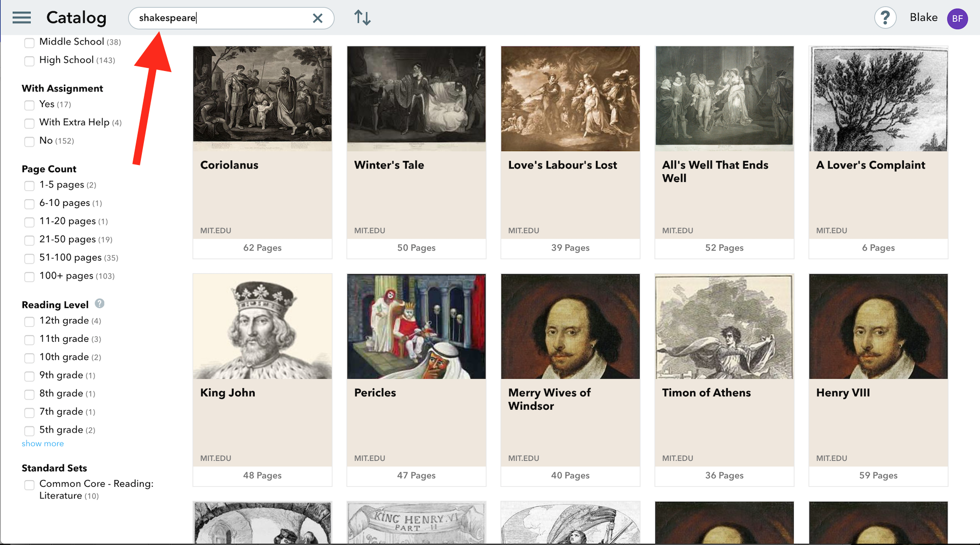Image resolution: width=980 pixels, height=545 pixels.
Task: Filter by 11-20 pages
Action: 30,222
